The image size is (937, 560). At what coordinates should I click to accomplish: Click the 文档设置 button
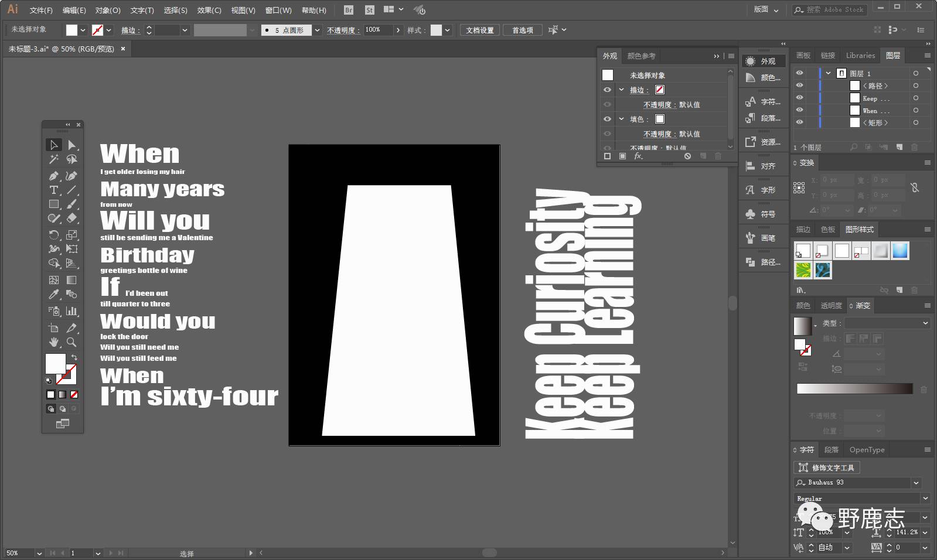click(x=479, y=30)
